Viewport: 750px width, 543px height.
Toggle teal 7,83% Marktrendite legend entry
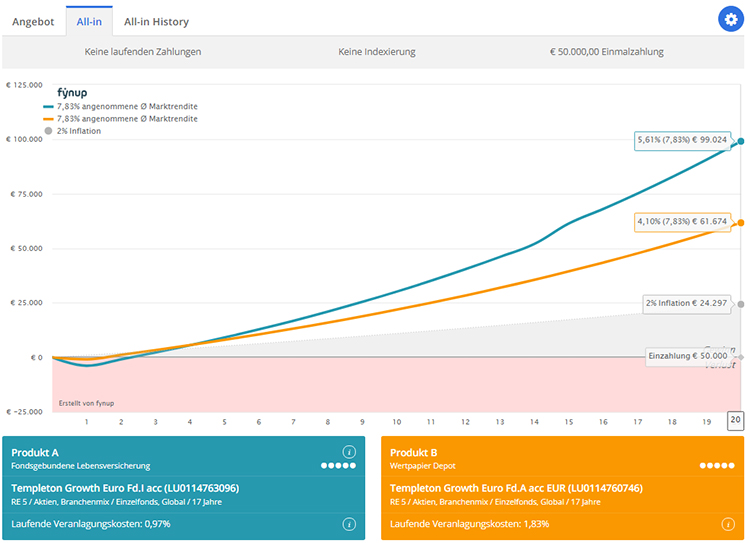[121, 106]
